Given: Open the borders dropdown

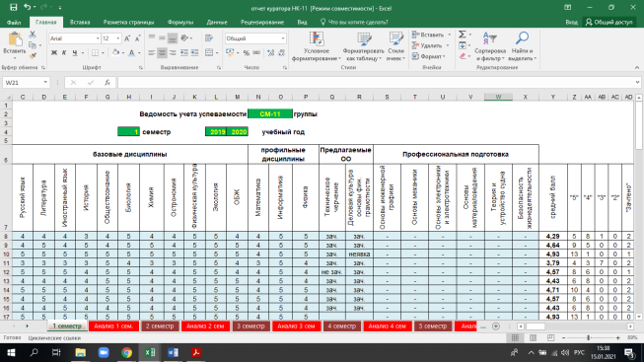Looking at the screenshot, I should pos(103,52).
